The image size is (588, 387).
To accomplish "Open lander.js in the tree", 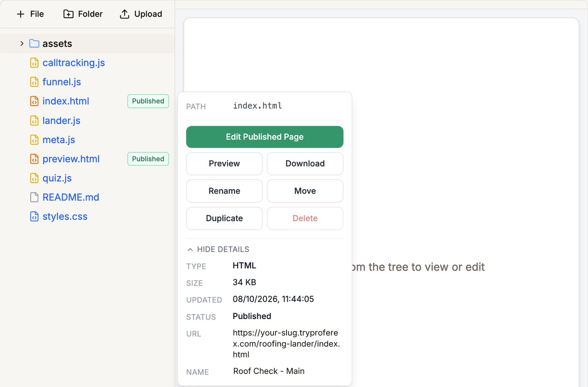I will [x=62, y=120].
